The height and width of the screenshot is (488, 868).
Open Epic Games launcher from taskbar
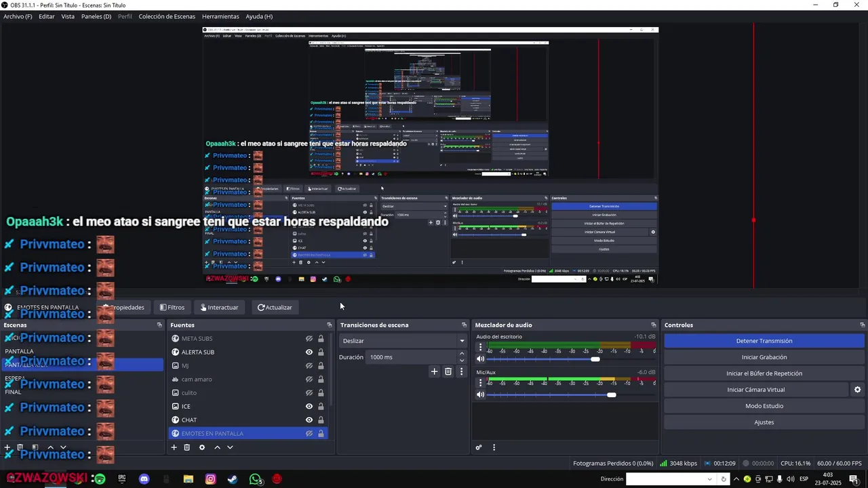(x=122, y=479)
